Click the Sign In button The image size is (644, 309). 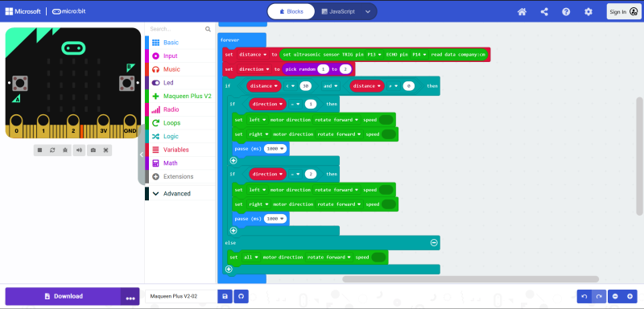tap(623, 12)
